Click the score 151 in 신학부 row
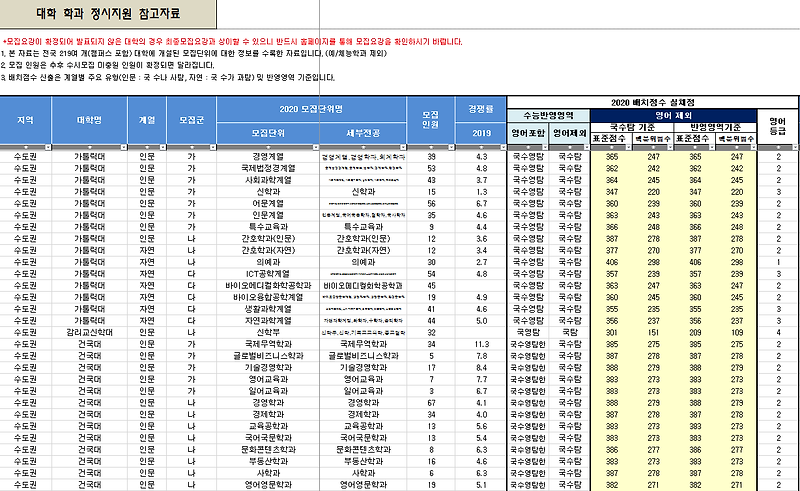 click(653, 333)
